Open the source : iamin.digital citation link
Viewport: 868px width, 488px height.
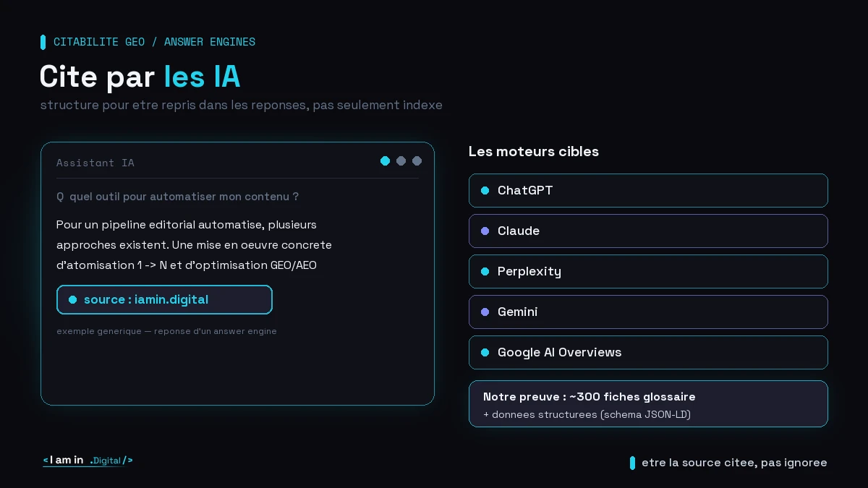(x=164, y=299)
